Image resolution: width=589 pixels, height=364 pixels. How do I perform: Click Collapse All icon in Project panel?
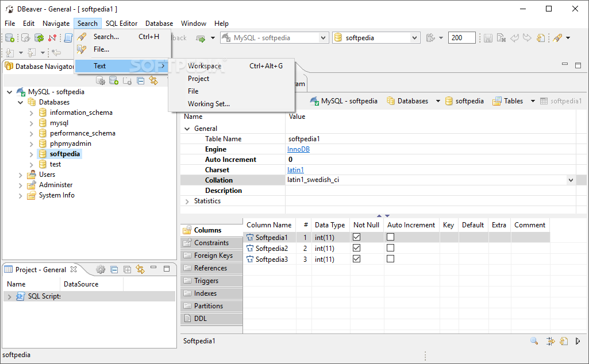coord(114,269)
